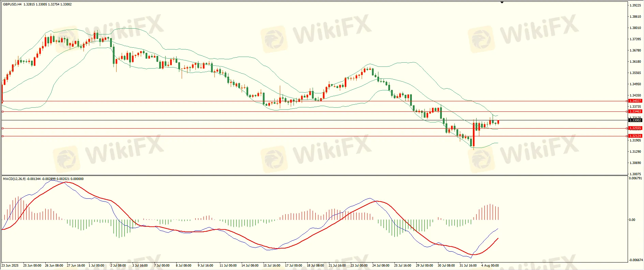
Task: Select the red 1.32555 level price label
Action: 635,128
